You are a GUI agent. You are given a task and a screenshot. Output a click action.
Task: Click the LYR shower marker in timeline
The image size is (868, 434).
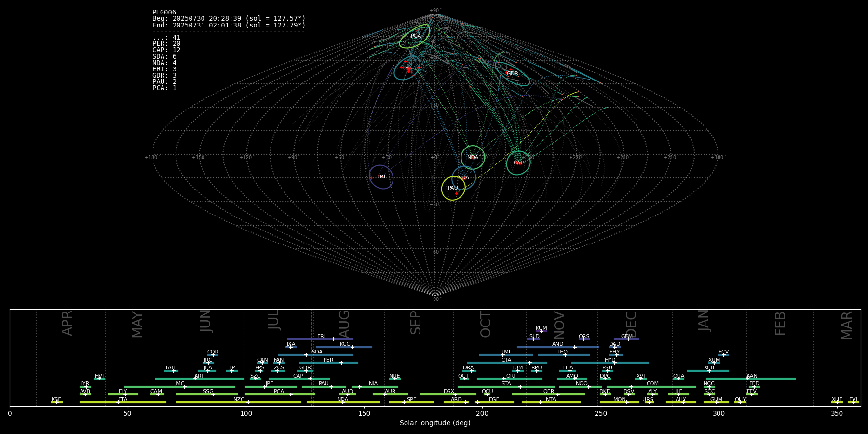pos(86,387)
